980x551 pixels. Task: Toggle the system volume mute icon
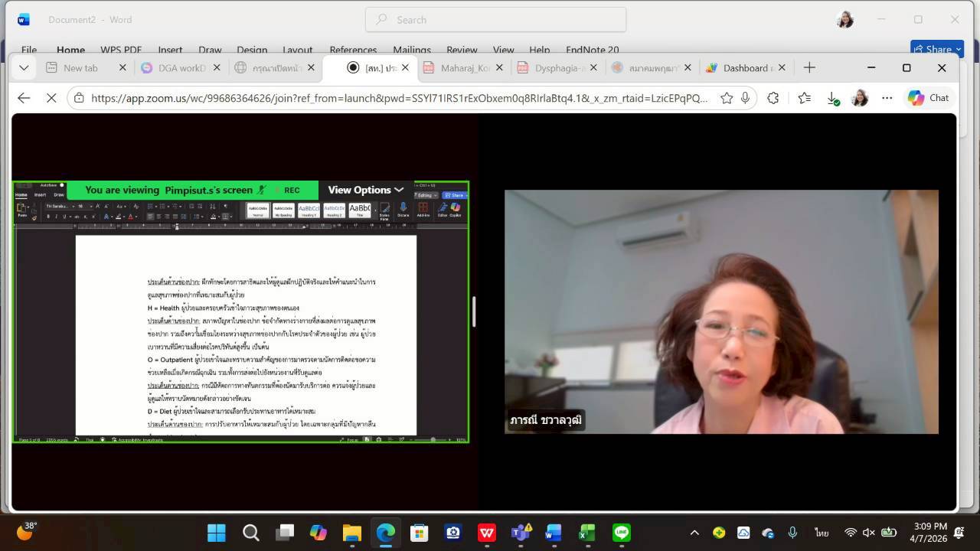(869, 533)
